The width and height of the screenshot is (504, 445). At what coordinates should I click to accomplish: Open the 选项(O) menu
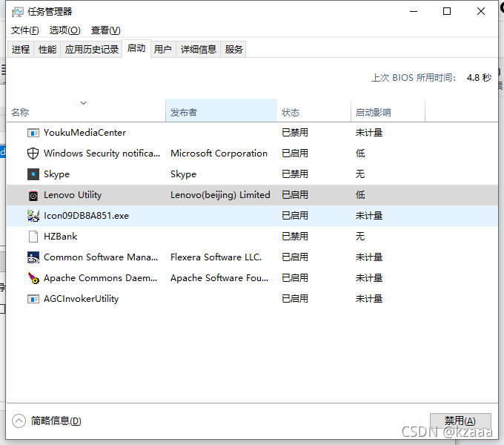pos(64,30)
